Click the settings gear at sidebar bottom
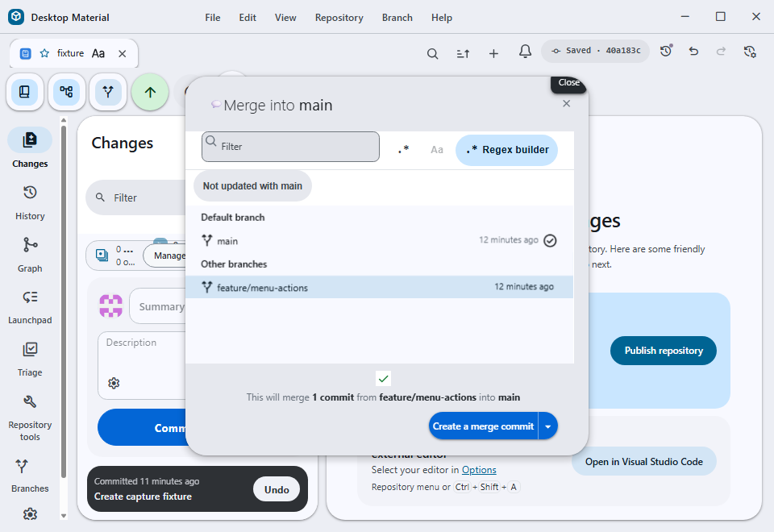774x532 pixels. click(x=30, y=514)
